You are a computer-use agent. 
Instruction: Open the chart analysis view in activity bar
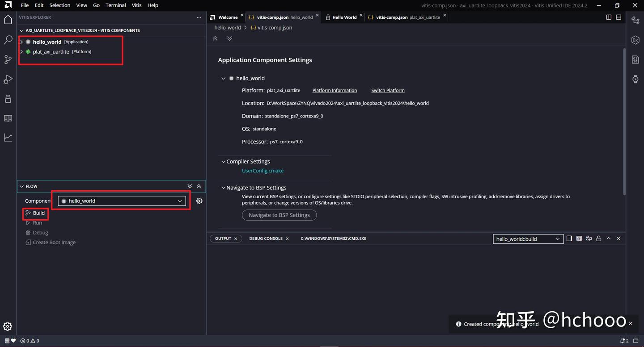click(x=8, y=138)
